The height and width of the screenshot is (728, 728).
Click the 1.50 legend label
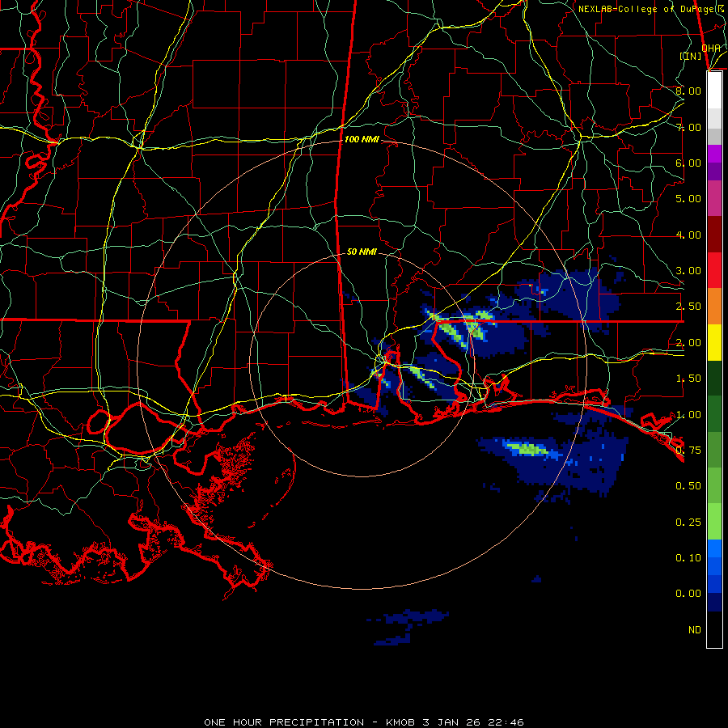pyautogui.click(x=688, y=379)
